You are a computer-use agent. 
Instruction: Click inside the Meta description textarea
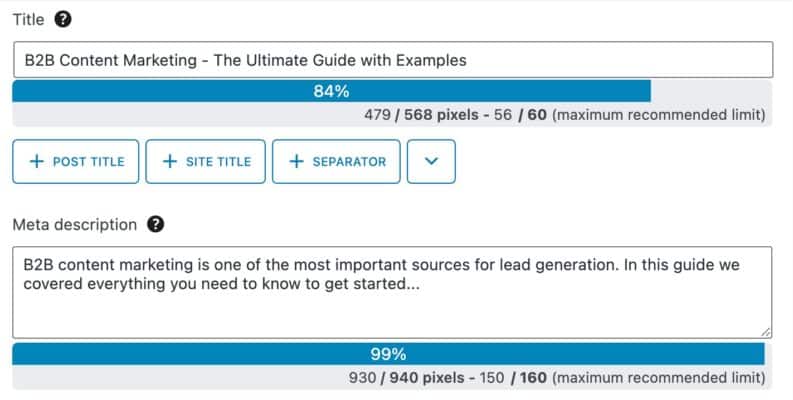[392, 292]
